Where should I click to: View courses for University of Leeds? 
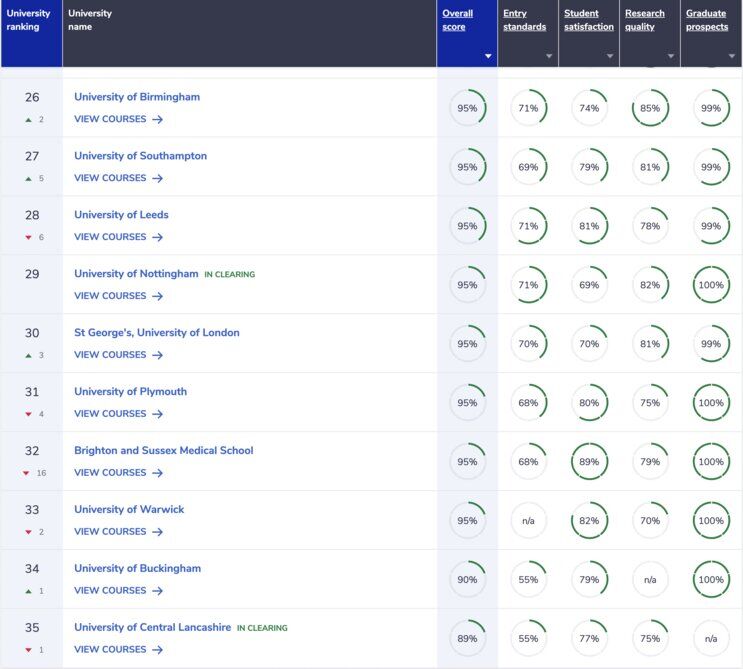click(118, 237)
